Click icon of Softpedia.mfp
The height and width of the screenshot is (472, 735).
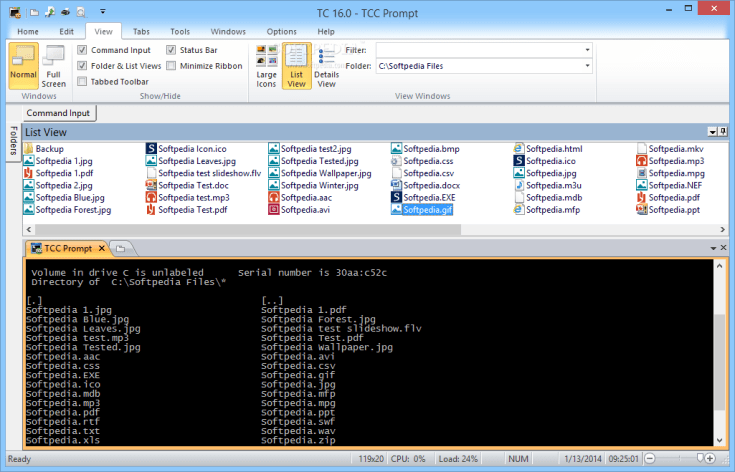518,210
